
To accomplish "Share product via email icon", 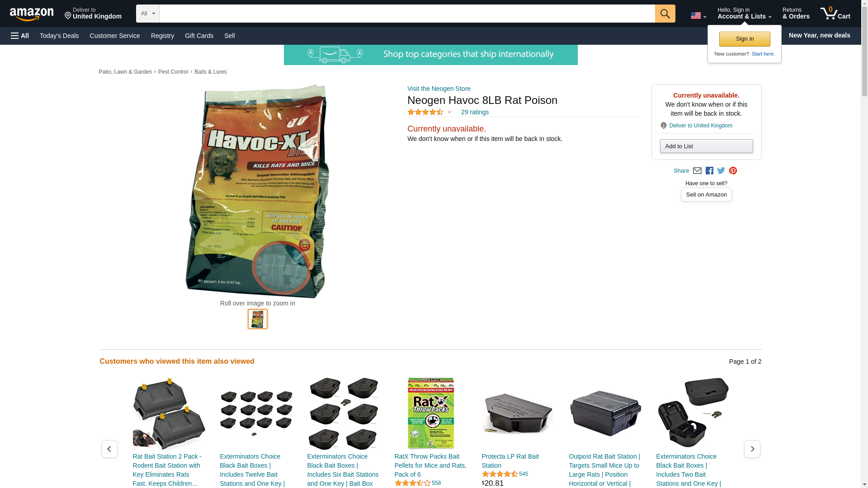I will click(x=697, y=171).
